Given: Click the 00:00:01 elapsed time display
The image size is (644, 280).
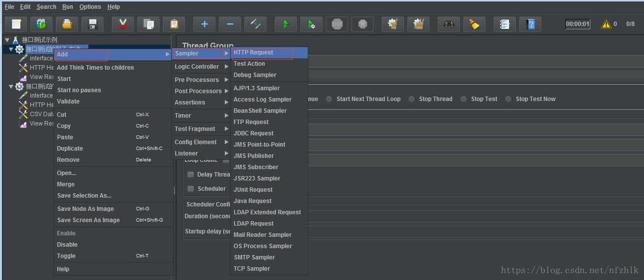Looking at the screenshot, I should pyautogui.click(x=578, y=24).
